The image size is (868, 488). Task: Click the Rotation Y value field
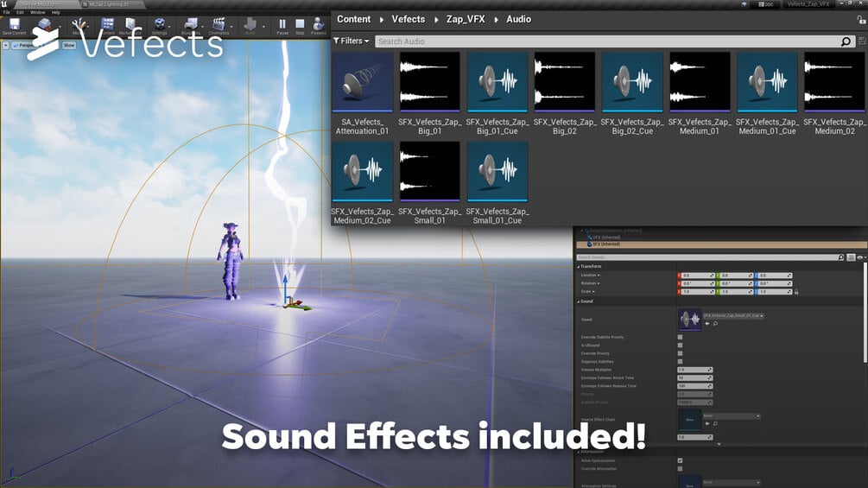735,283
